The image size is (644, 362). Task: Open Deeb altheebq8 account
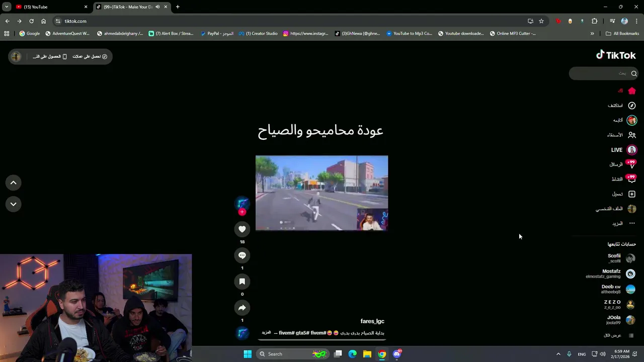617,289
